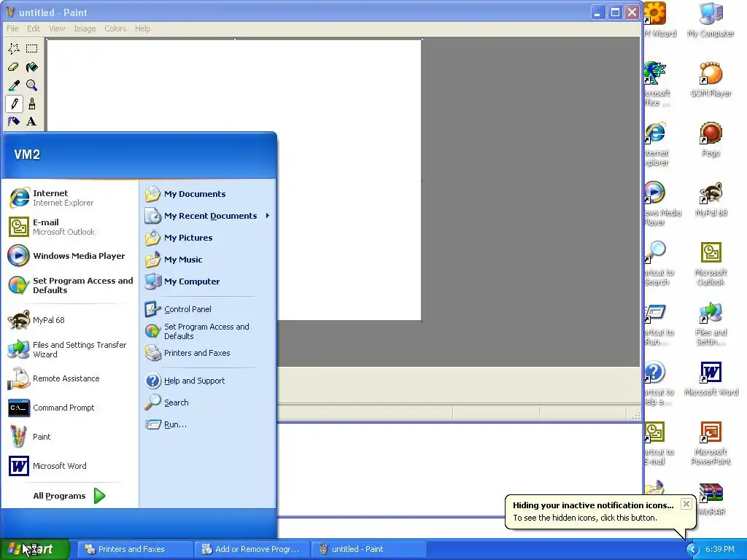This screenshot has width=747, height=560.
Task: Open Remote Assistance from Start menu
Action: click(x=70, y=378)
